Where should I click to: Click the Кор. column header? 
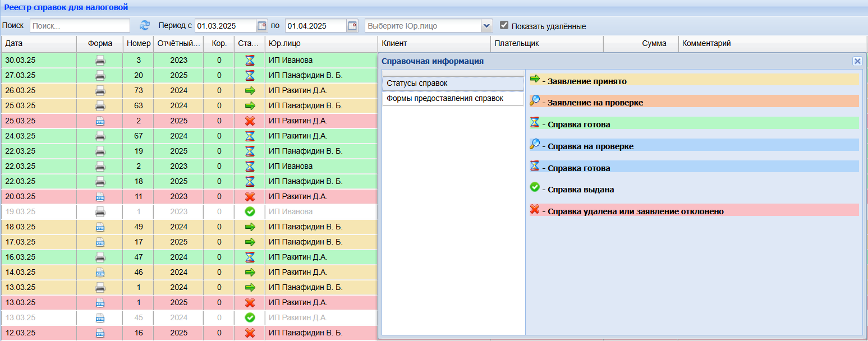tap(219, 44)
